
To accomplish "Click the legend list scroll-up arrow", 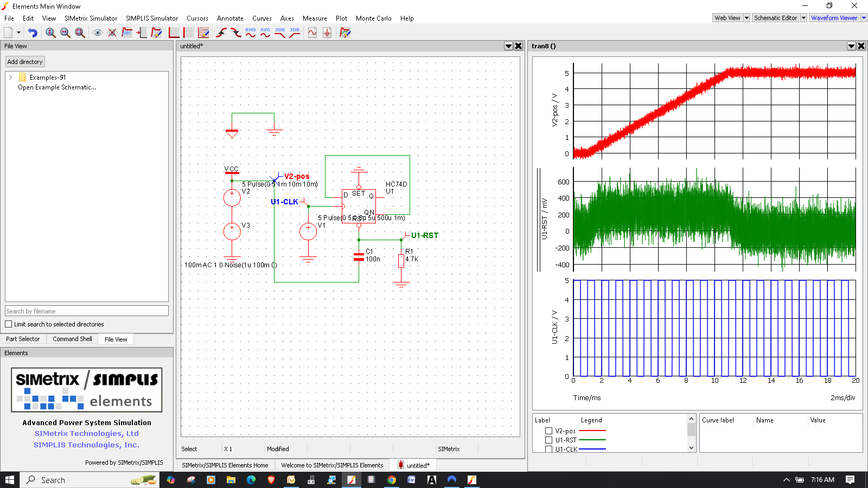I will tap(691, 419).
